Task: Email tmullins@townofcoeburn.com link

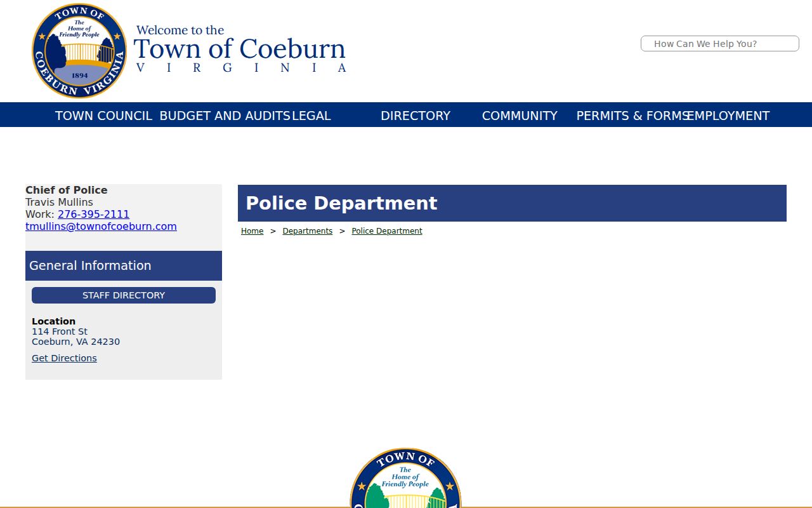Action: [x=101, y=226]
